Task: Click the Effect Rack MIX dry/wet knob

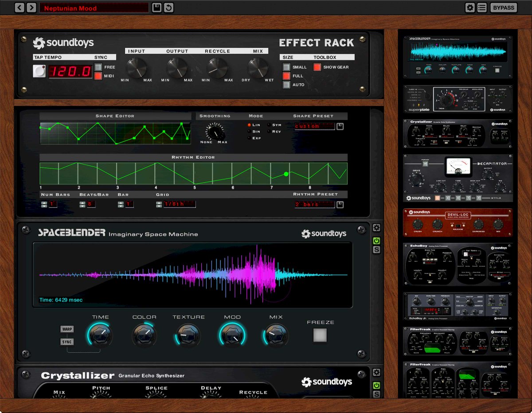Action: tap(258, 68)
